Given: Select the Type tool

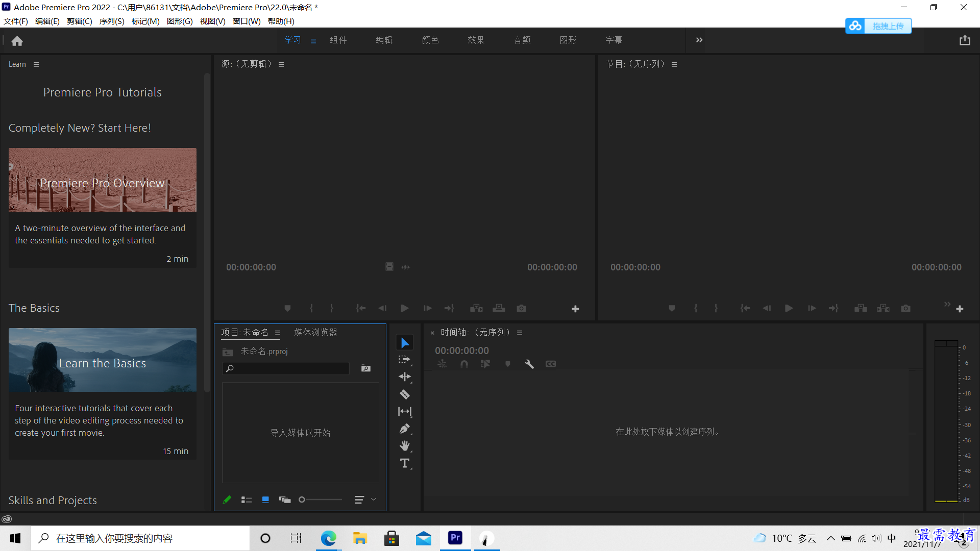Looking at the screenshot, I should point(405,463).
